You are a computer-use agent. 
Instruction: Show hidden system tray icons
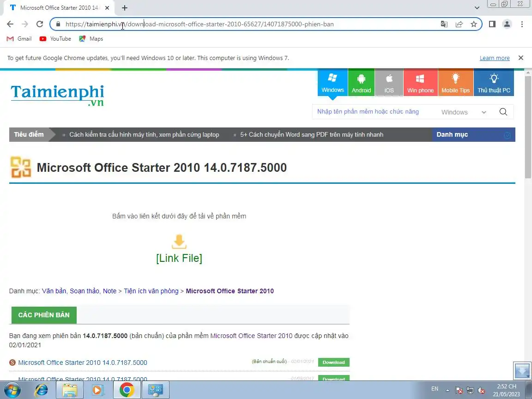click(x=447, y=390)
